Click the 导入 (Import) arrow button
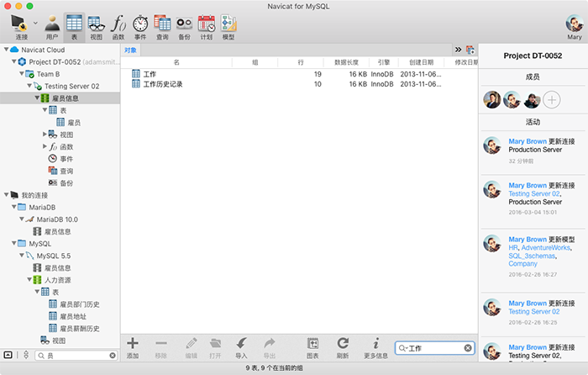Viewport: 588px width, 375px height. (x=241, y=348)
